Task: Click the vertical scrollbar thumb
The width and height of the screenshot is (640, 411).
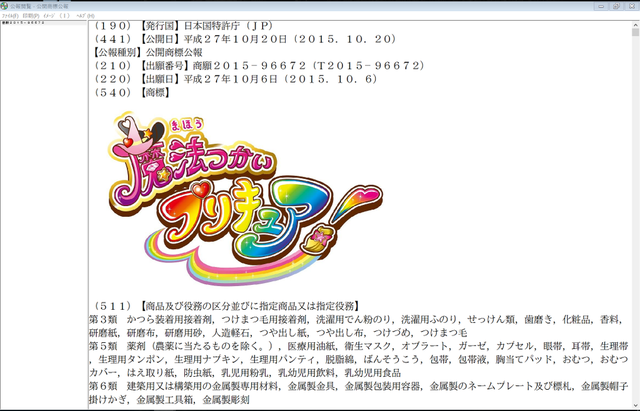Action: 635,32
